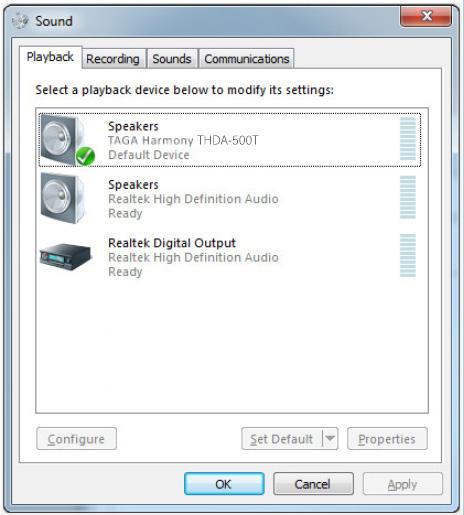464x515 pixels.
Task: Click 'Ready' status under Realtek Speakers
Action: 125,213
